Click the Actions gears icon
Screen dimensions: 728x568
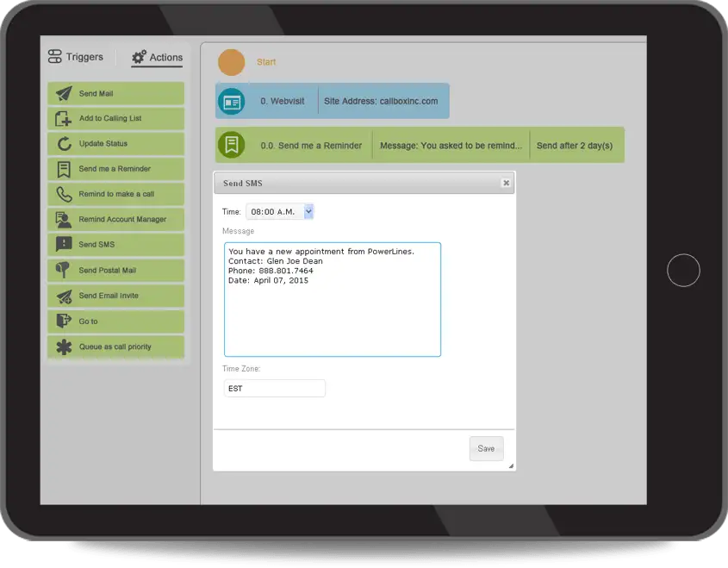[x=139, y=57]
